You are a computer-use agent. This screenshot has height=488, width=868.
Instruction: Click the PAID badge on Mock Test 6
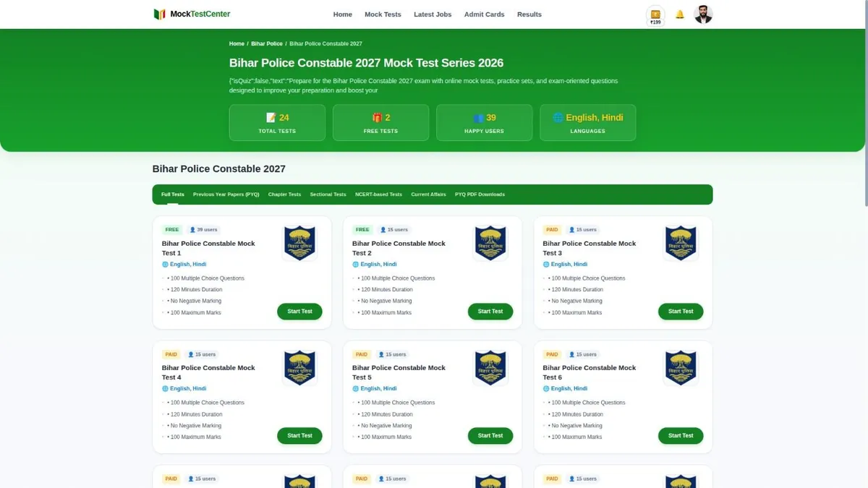(552, 354)
